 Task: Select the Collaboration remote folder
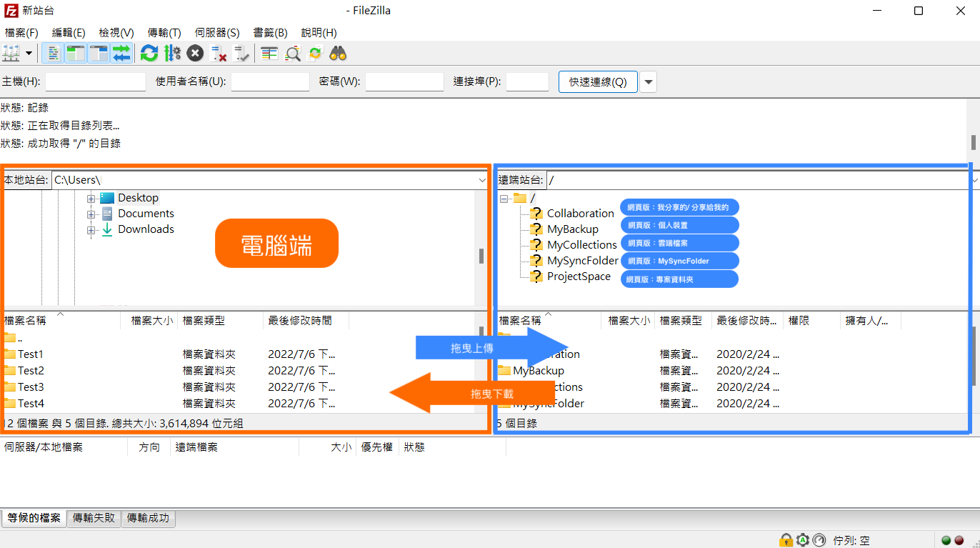(580, 214)
